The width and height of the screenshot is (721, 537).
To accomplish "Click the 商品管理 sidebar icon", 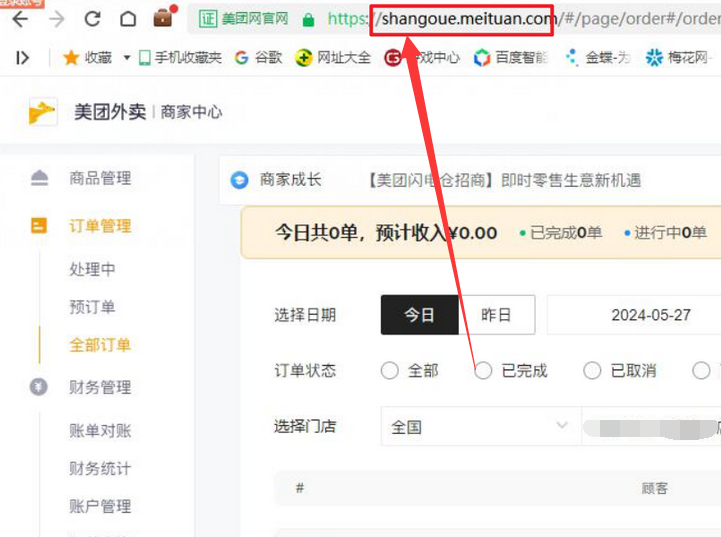I will (40, 178).
